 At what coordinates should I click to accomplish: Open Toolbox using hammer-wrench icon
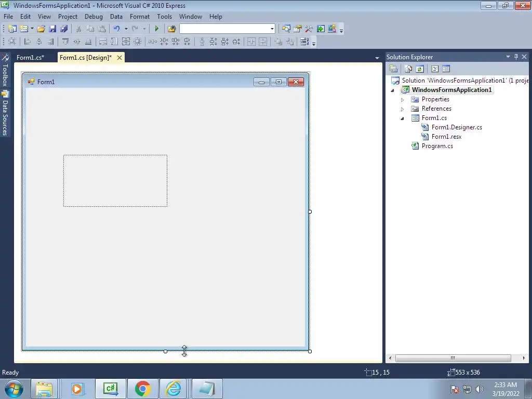(309, 29)
